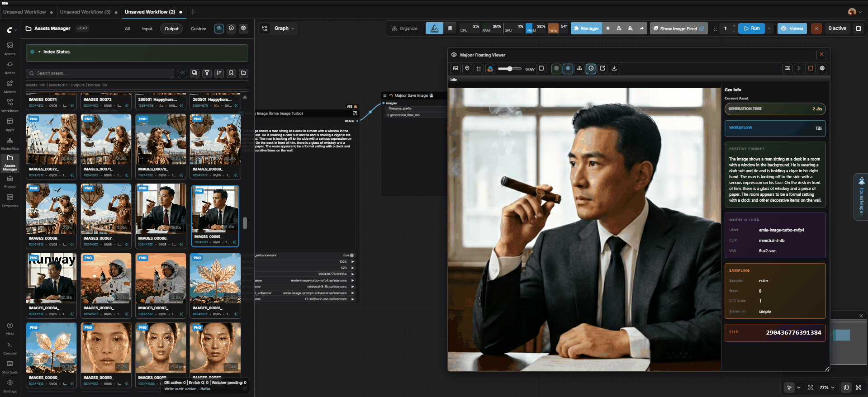Click the Organize button
This screenshot has width=868, height=397.
405,28
